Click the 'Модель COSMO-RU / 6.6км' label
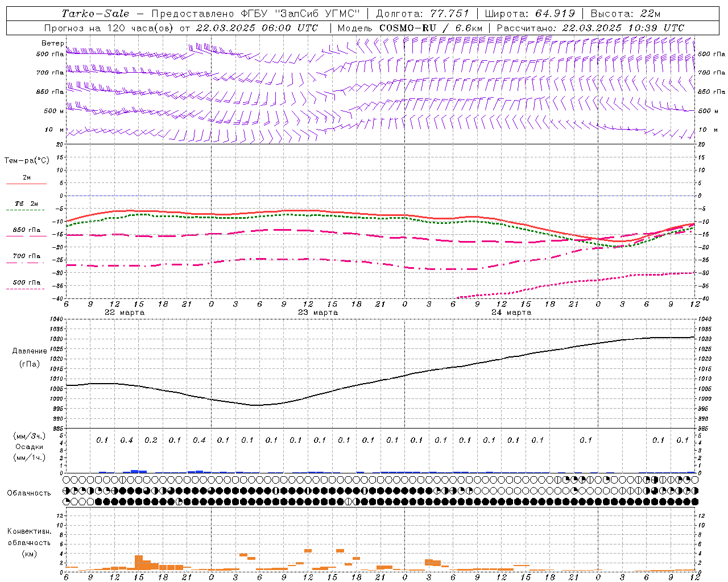Screen dimensions: 728x582 pyautogui.click(x=410, y=28)
